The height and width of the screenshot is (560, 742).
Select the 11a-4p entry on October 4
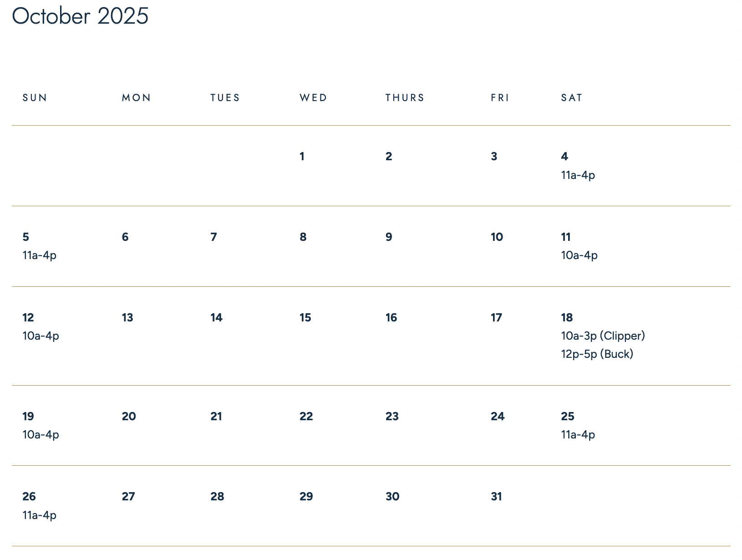[x=578, y=175]
